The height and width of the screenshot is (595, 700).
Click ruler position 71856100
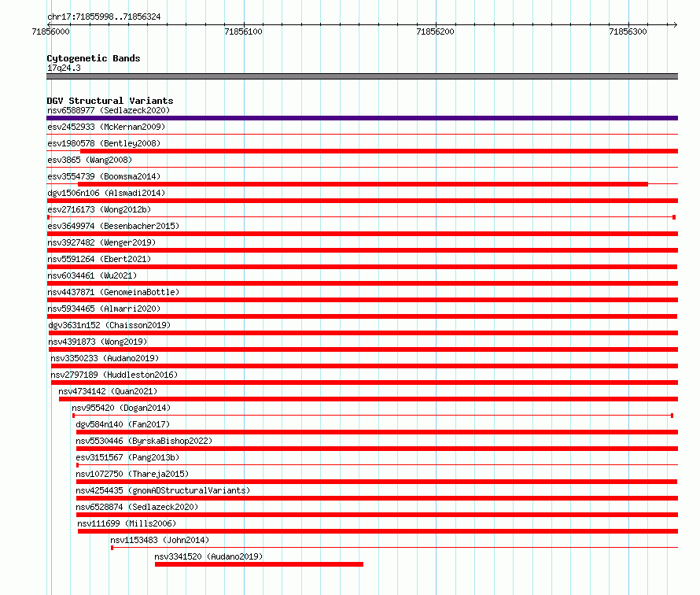pos(243,31)
